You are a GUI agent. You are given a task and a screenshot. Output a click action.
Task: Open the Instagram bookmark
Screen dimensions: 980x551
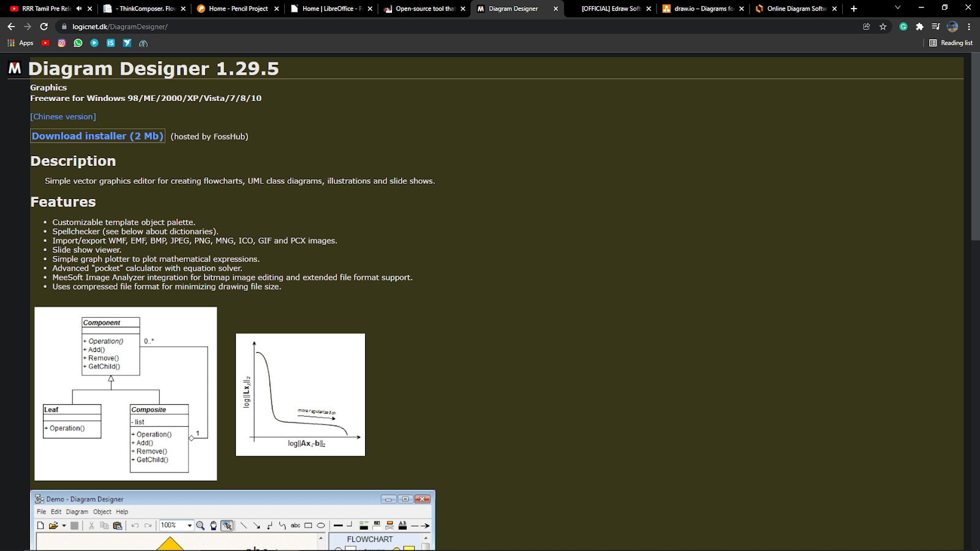(x=62, y=43)
